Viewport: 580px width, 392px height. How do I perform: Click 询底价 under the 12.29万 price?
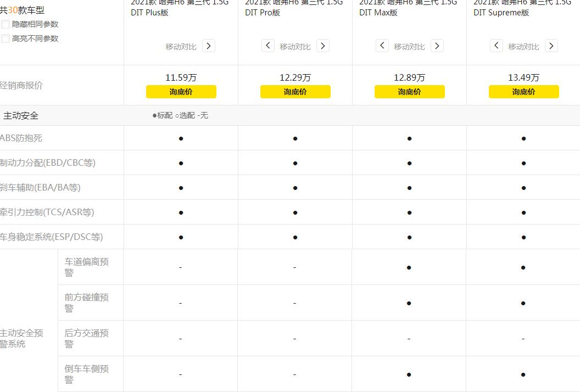[x=295, y=92]
